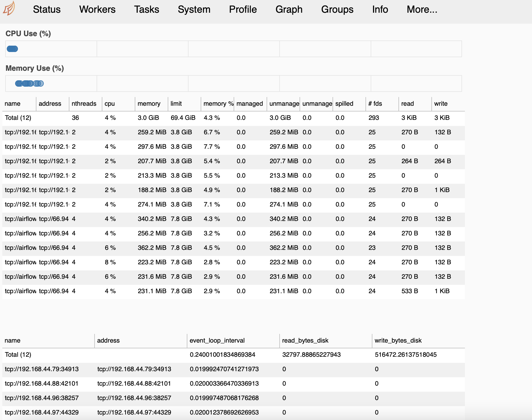The height and width of the screenshot is (420, 532).
Task: Sort workers table by nthreads column
Action: pyautogui.click(x=84, y=104)
